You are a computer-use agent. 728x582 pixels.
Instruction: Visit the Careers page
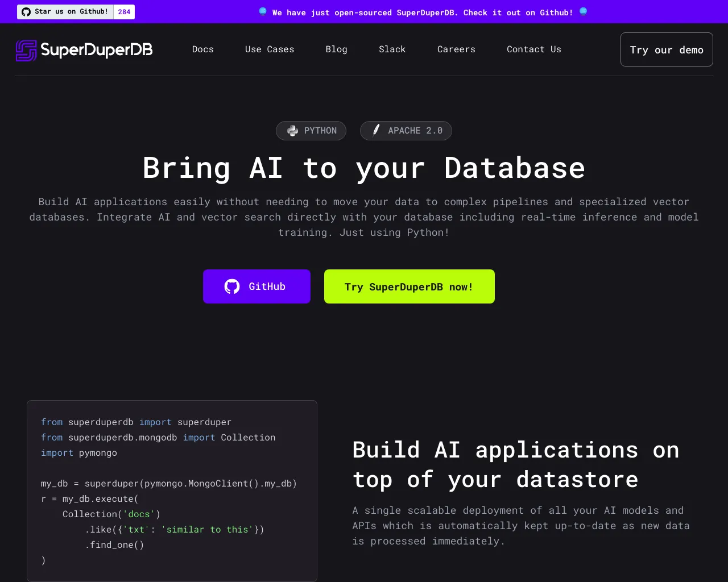pyautogui.click(x=456, y=49)
